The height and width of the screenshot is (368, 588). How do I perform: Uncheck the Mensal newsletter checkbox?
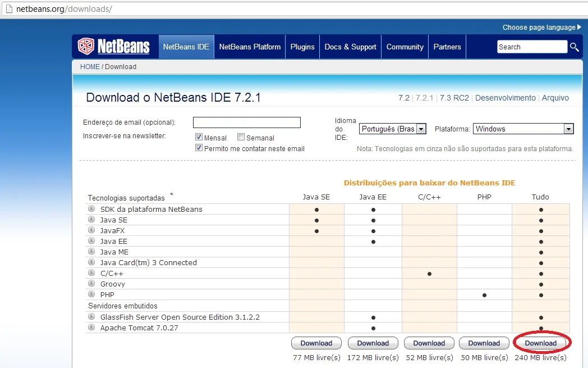198,137
